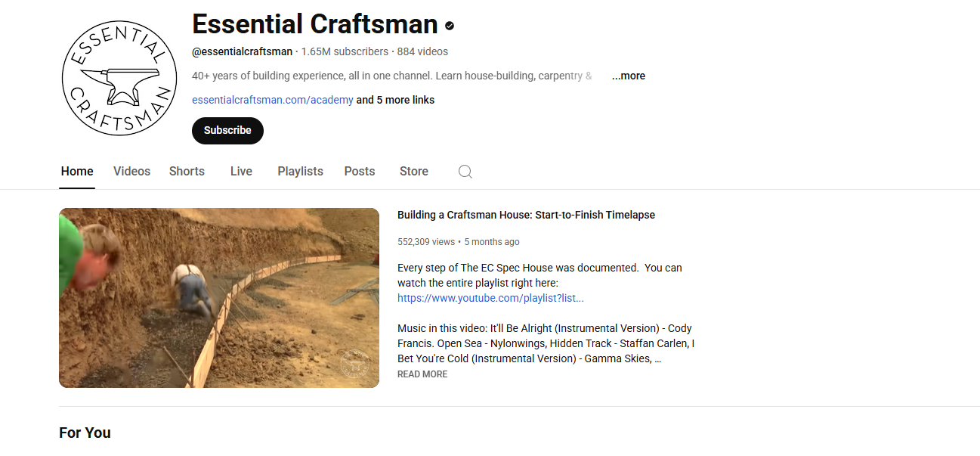Open the Shorts tab
This screenshot has width=980, height=456.
[186, 172]
